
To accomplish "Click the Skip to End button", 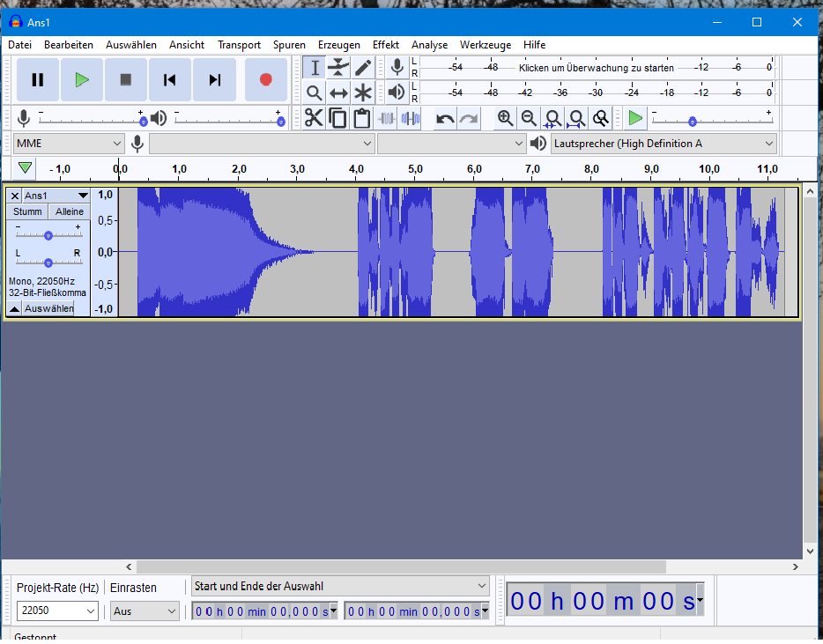I will (x=214, y=80).
